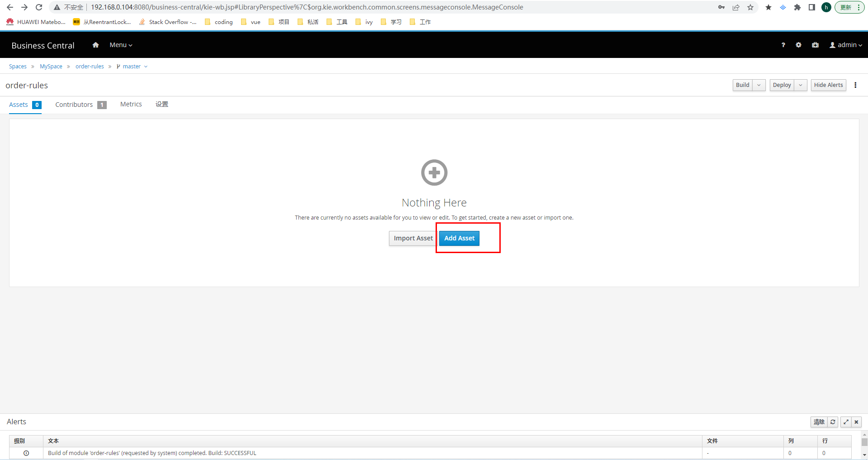Image resolution: width=868 pixels, height=460 pixels.
Task: Expand the Build dropdown arrow
Action: pos(759,85)
